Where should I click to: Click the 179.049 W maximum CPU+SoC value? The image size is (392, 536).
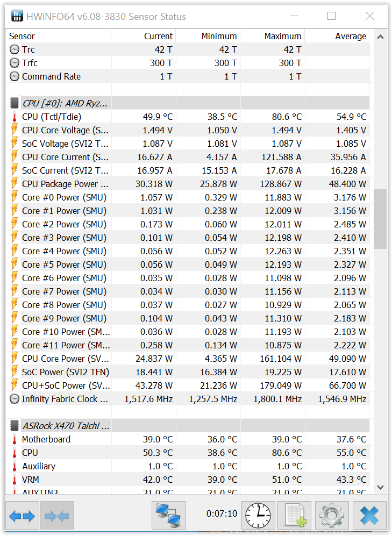[281, 385]
